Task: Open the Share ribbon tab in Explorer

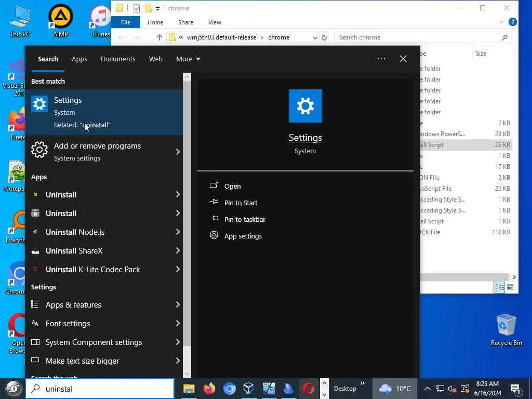Action: pyautogui.click(x=185, y=22)
